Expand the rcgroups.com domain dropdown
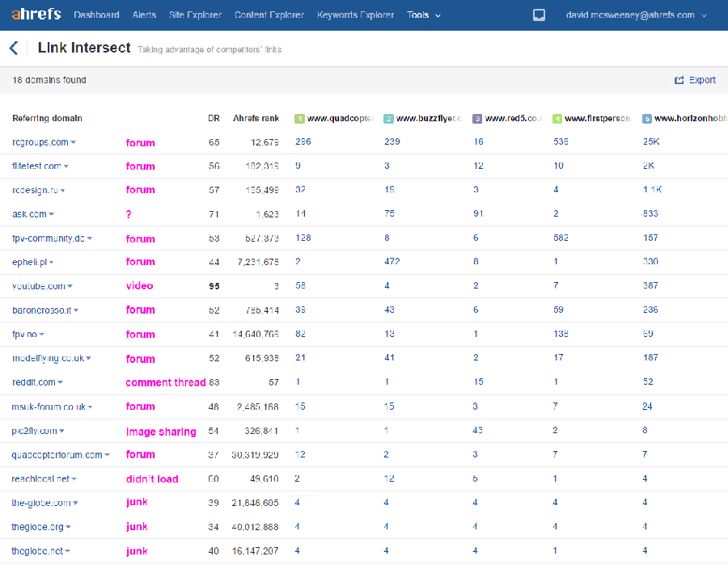Image resolution: width=728 pixels, height=569 pixels. [74, 142]
